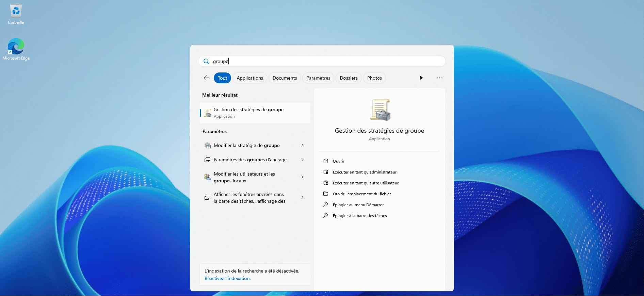Expand Paramètres des groupes d'ancrage chevron
This screenshot has width=644, height=296.
(x=302, y=160)
